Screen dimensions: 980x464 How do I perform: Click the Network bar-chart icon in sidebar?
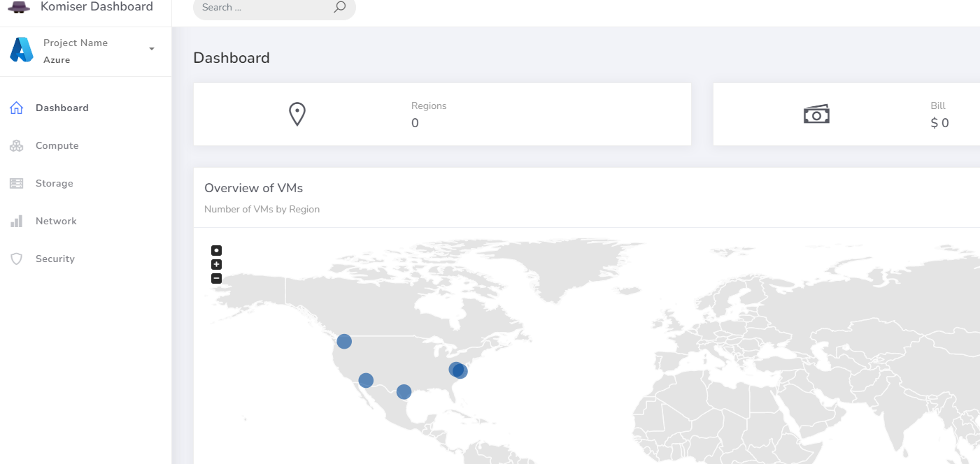pos(16,221)
